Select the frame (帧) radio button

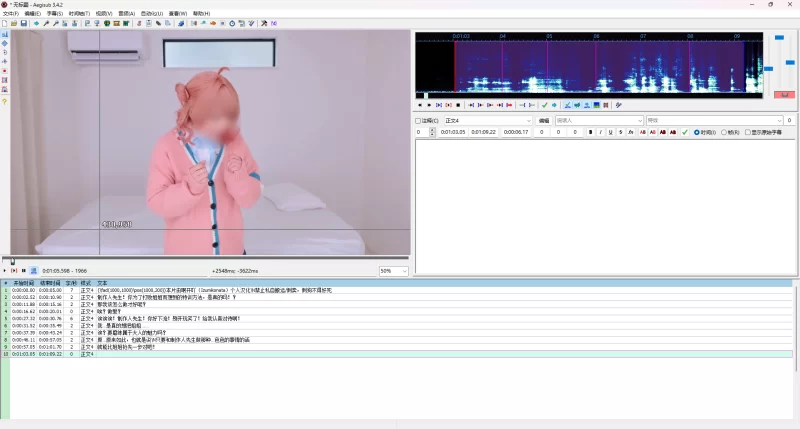tap(724, 132)
